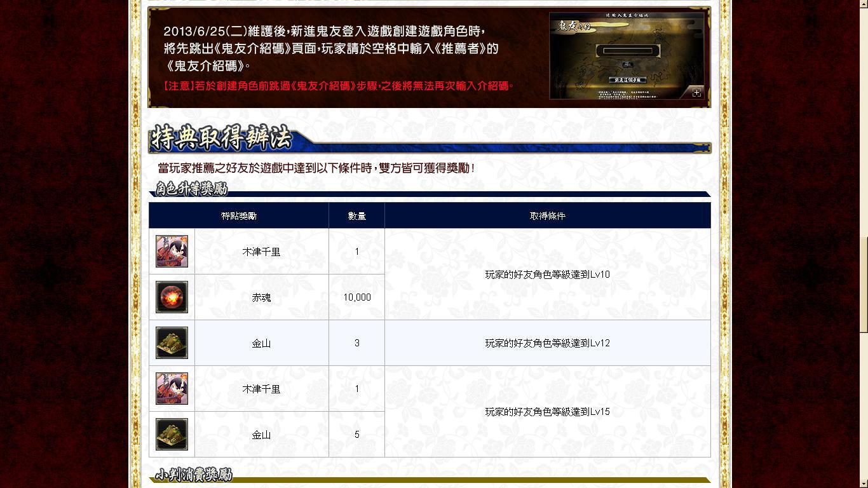The image size is (868, 488).
Task: Click the sentence 當玩家推薦之好友於遊戲中達到以下條件時
Action: click(x=266, y=168)
